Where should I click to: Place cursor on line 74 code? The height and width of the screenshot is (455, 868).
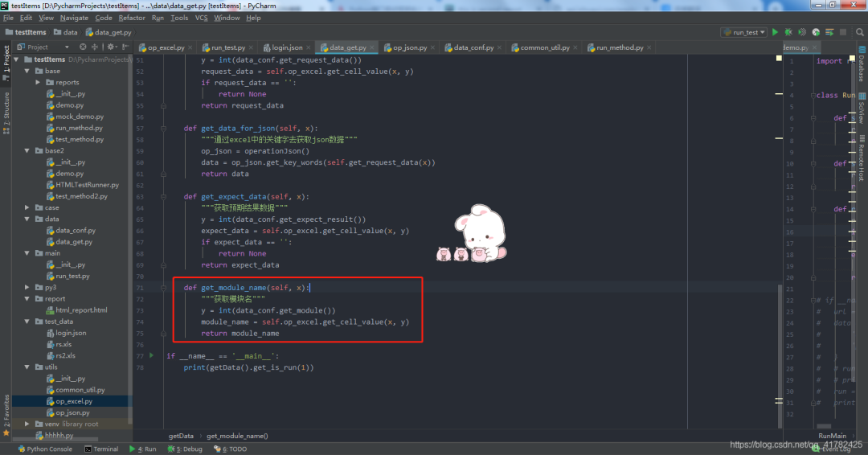(x=305, y=322)
